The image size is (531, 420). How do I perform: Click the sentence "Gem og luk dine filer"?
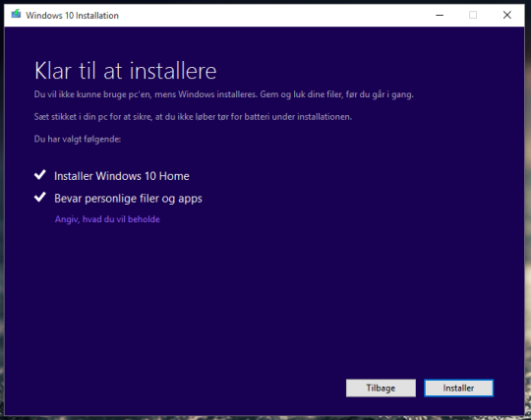click(x=337, y=94)
